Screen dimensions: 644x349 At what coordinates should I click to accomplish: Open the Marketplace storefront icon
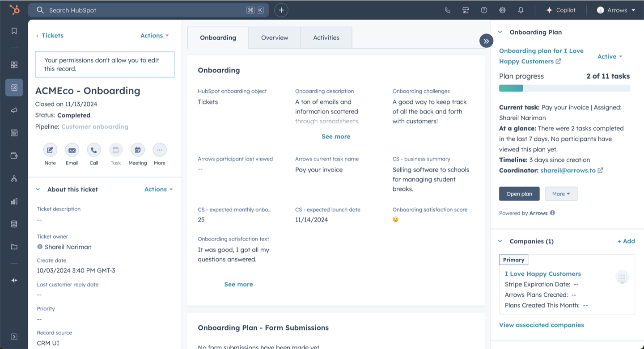466,10
